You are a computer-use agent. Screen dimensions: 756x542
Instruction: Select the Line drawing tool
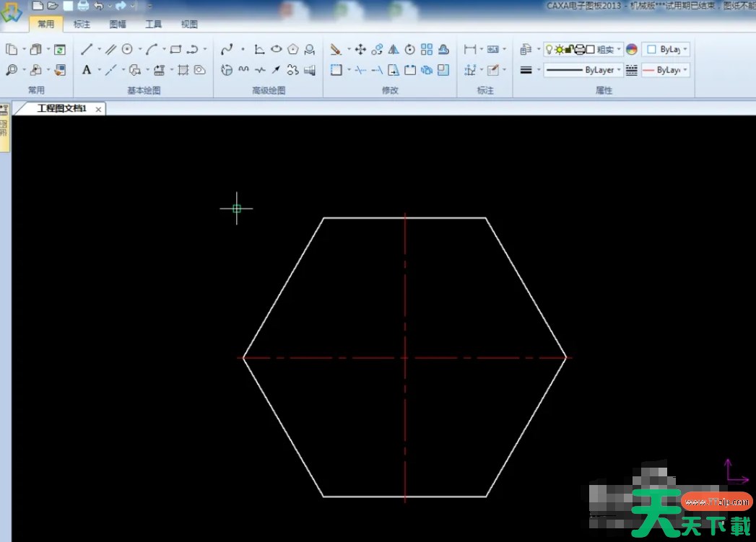click(x=86, y=49)
